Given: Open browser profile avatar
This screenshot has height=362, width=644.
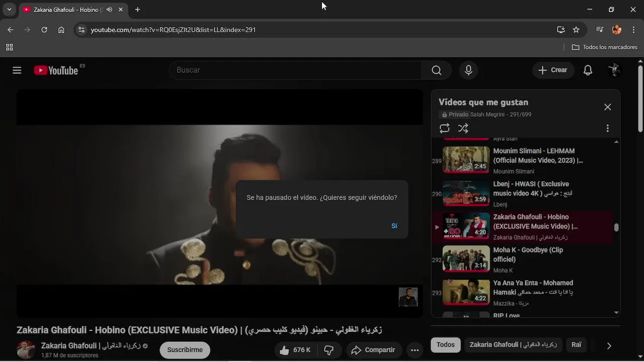Looking at the screenshot, I should (617, 30).
